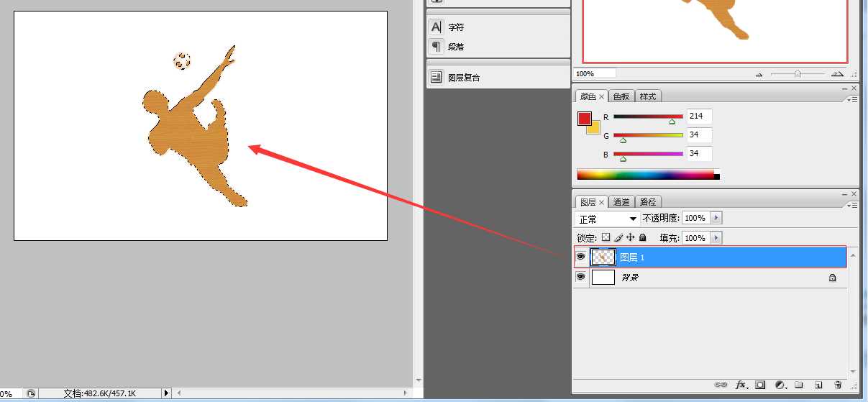
Task: Click the layers list scroll up arrow
Action: click(x=854, y=255)
